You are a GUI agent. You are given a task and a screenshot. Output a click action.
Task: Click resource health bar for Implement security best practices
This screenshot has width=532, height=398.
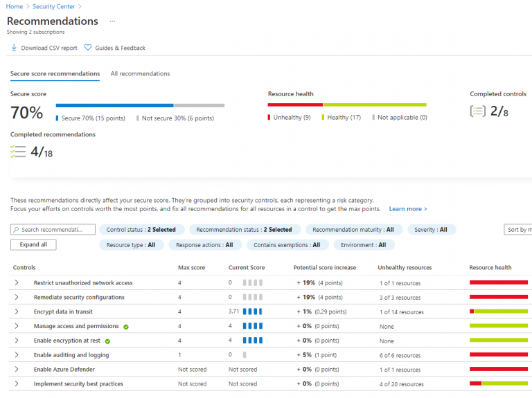tap(499, 383)
